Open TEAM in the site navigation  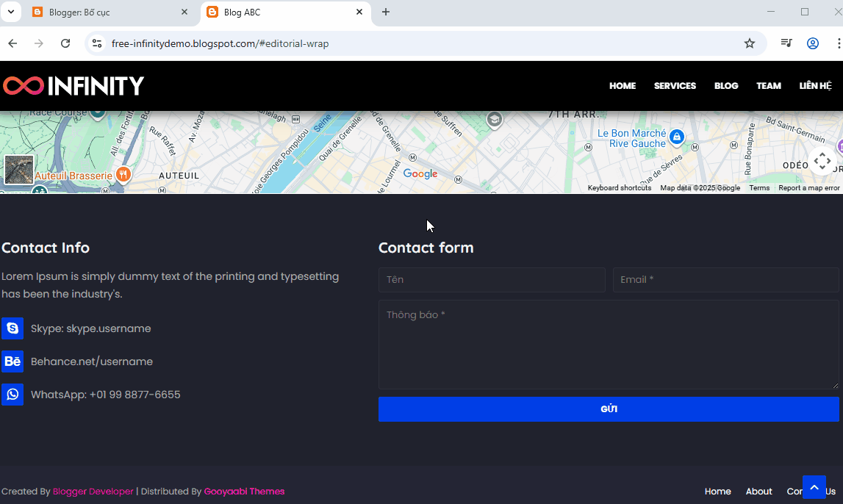(x=768, y=86)
